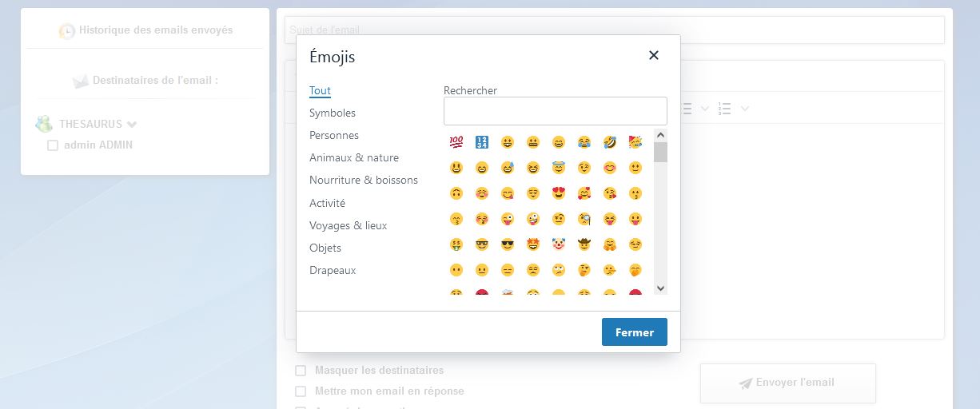Tick Mettre mon email en réponse

(301, 391)
